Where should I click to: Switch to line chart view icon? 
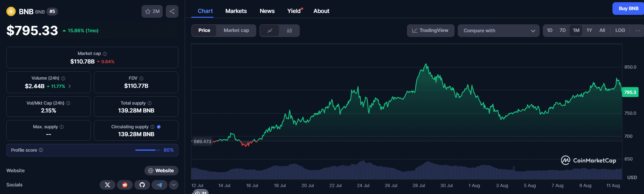270,31
